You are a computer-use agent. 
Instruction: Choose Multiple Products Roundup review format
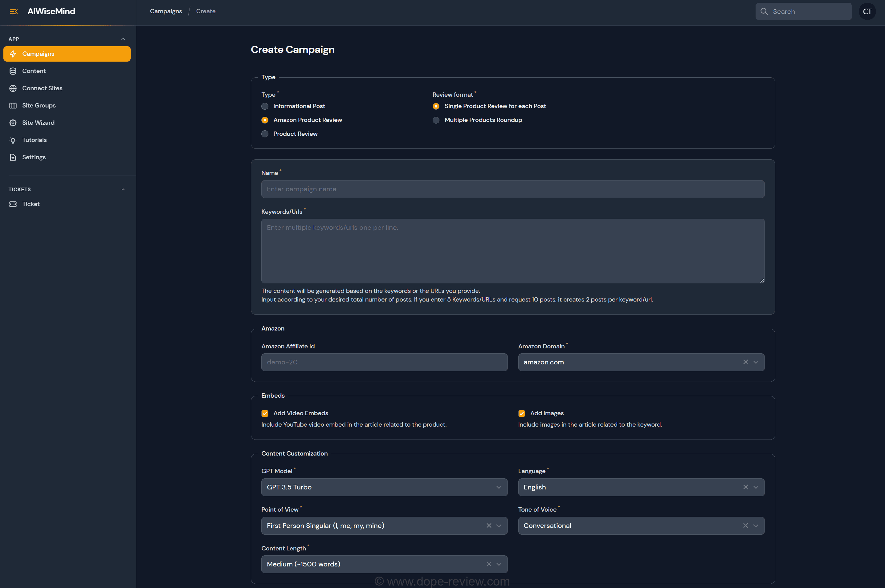[435, 120]
